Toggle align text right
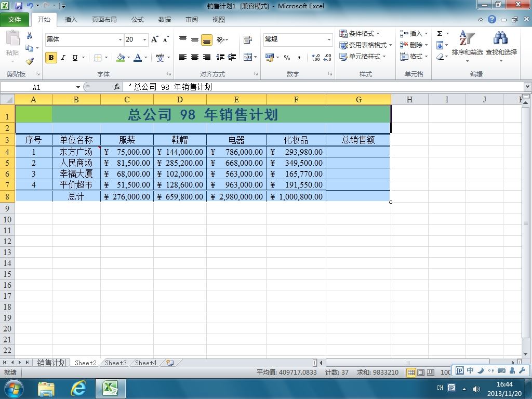The height and width of the screenshot is (399, 532). click(x=207, y=57)
